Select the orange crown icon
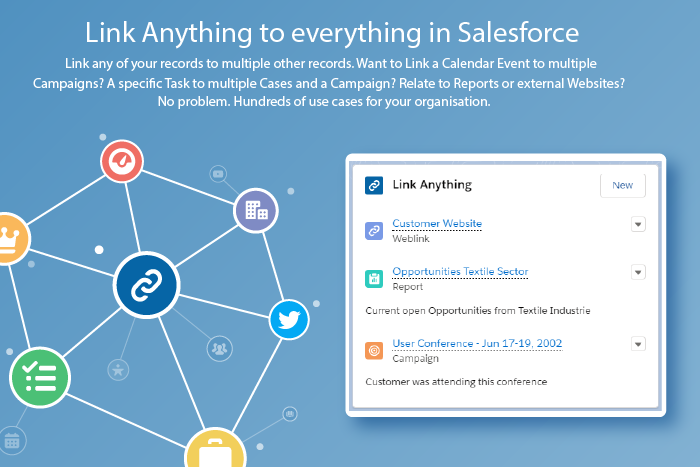700x467 pixels. click(8, 238)
